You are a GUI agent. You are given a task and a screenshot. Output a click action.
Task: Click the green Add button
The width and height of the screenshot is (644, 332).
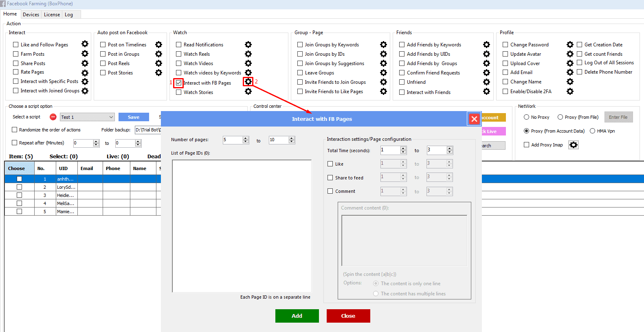[297, 316]
